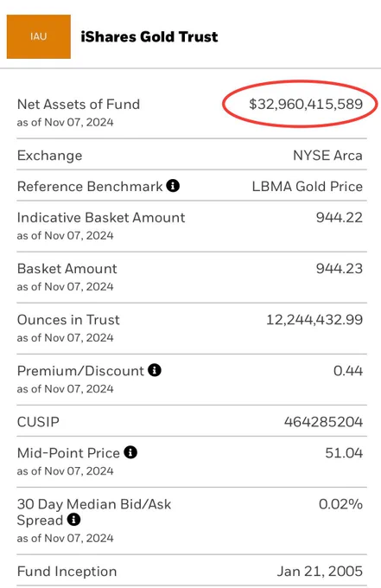The image size is (381, 588).
Task: Click the NYSE Arca exchange value
Action: pyautogui.click(x=327, y=156)
